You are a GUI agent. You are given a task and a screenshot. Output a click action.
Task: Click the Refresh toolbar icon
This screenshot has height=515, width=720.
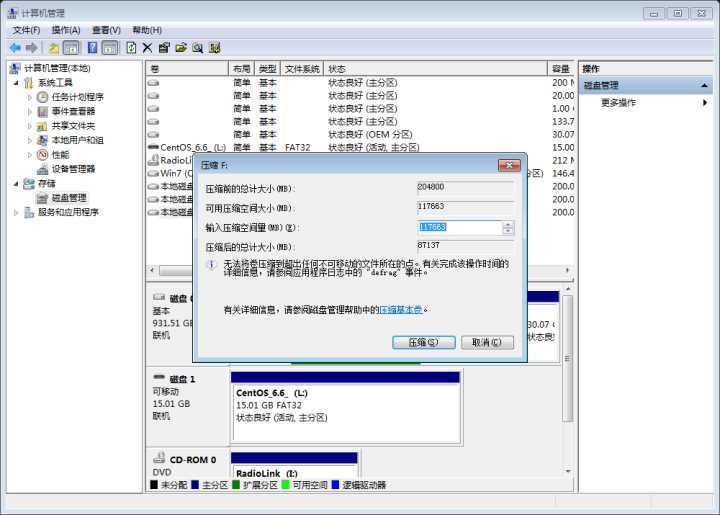pos(131,47)
